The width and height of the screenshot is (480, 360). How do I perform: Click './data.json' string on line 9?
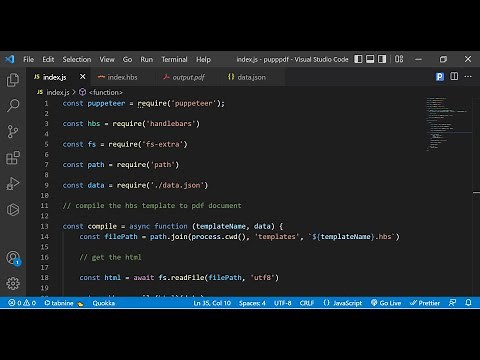pos(177,185)
